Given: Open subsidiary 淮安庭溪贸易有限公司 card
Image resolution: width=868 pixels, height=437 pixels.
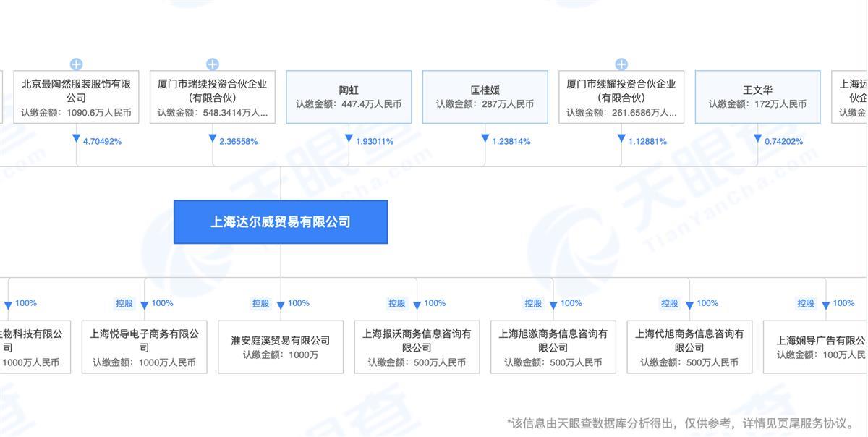Looking at the screenshot, I should [x=281, y=347].
